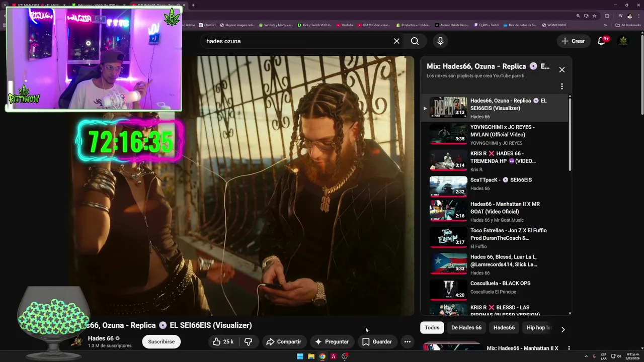Image resolution: width=644 pixels, height=362 pixels.
Task: Open the Ver Rick y Morty bookmark
Action: (x=276, y=25)
